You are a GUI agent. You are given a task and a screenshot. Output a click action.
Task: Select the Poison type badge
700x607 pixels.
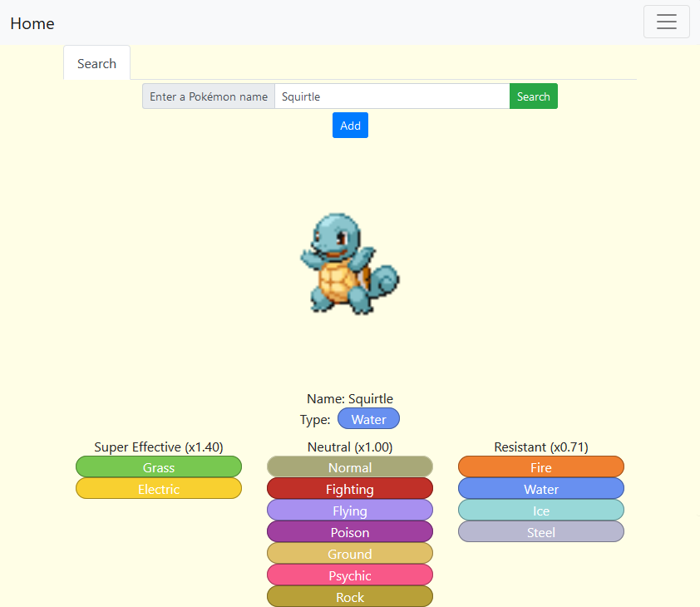(350, 531)
